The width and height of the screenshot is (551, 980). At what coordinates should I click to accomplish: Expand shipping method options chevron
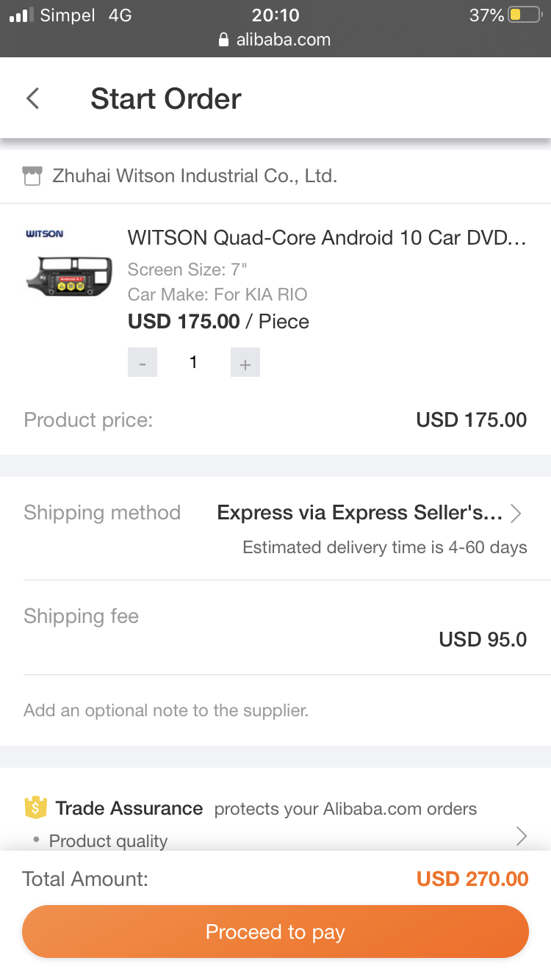(516, 513)
